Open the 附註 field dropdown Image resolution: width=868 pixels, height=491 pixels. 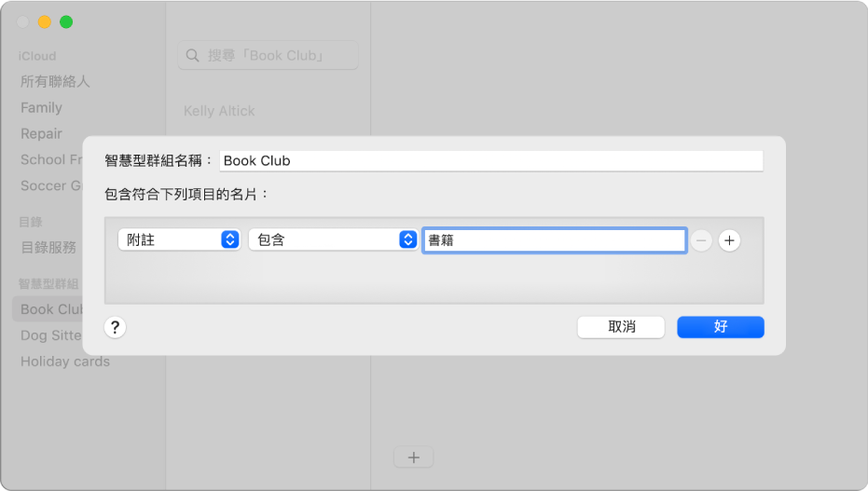tap(179, 239)
